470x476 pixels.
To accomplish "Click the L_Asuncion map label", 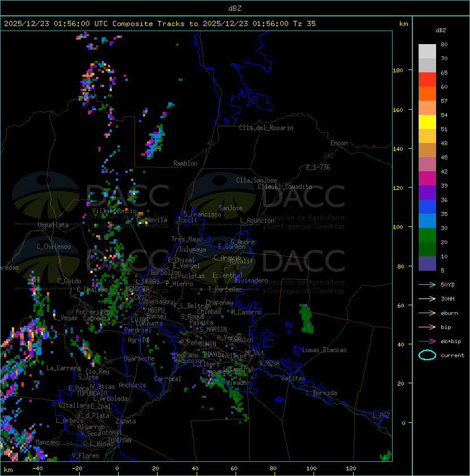I will tap(257, 220).
